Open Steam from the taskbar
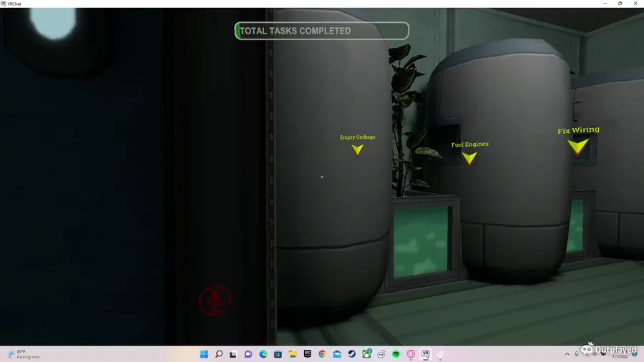 (351, 354)
